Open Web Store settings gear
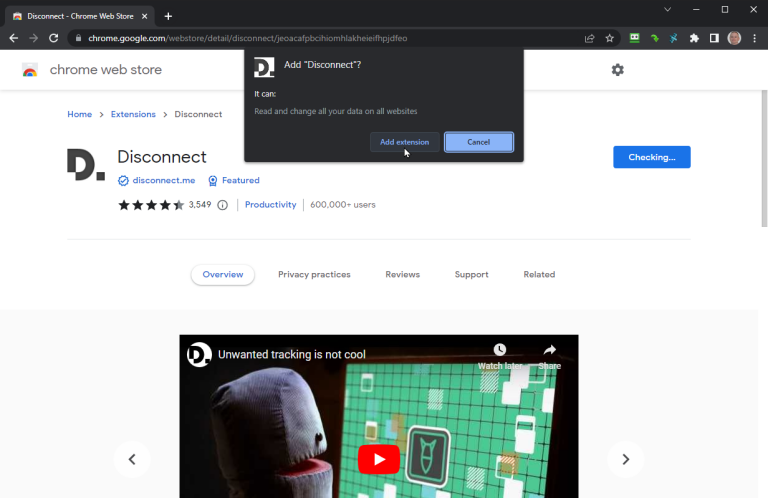The height and width of the screenshot is (498, 768). 618,70
